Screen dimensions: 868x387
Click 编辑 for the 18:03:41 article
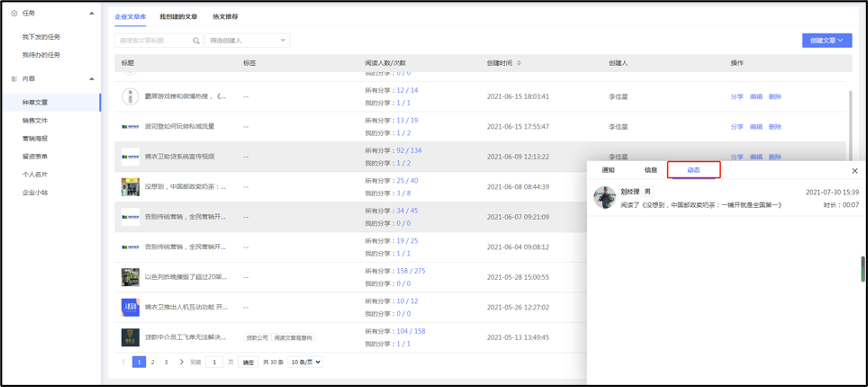tap(756, 96)
